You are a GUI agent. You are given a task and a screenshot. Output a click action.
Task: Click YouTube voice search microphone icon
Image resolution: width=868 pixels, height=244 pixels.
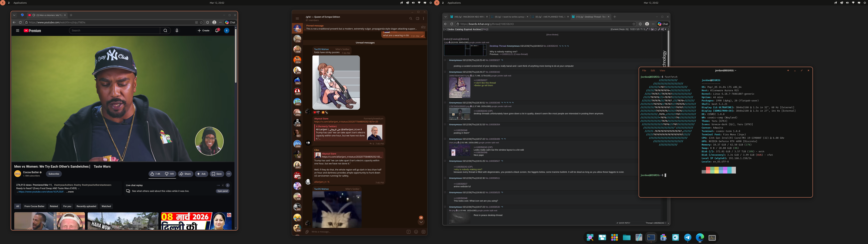[x=177, y=30]
